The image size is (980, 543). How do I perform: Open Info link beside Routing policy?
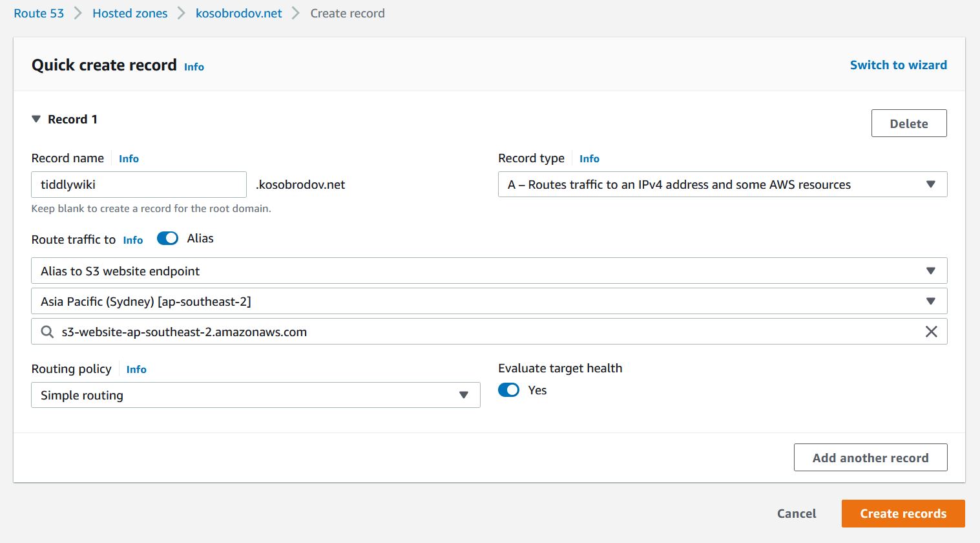click(136, 369)
